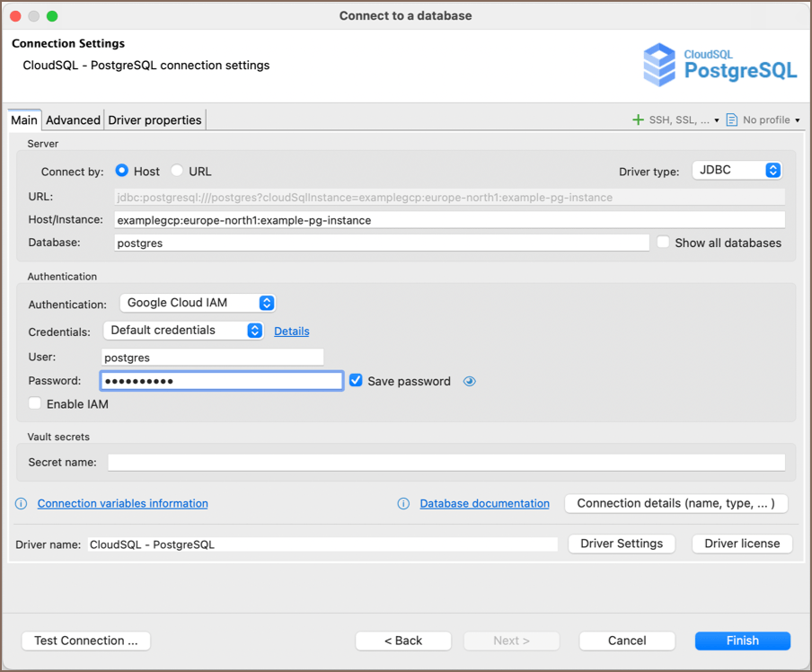The image size is (812, 672).
Task: Select the URL radio button
Action: tap(177, 171)
